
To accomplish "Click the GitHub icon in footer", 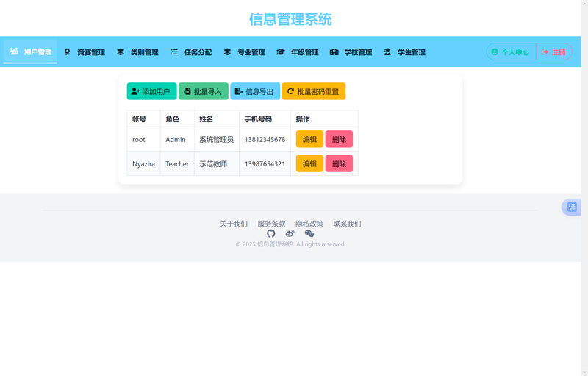I will (271, 234).
